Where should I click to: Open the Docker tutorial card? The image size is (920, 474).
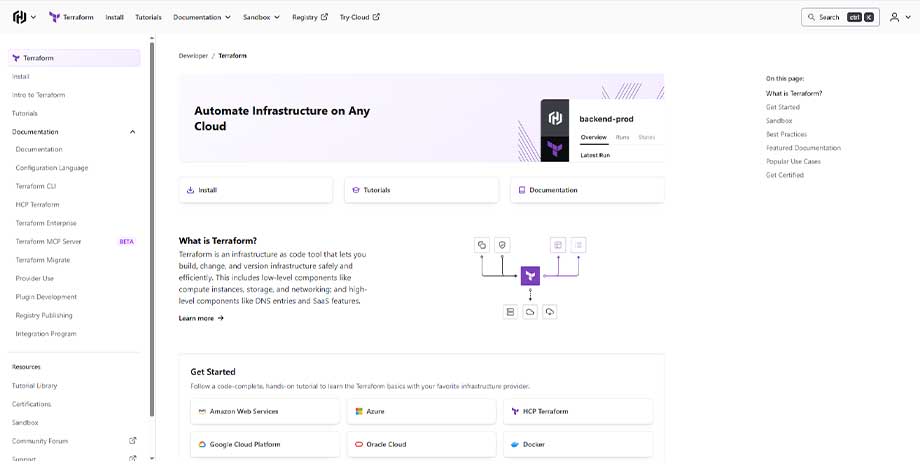pyautogui.click(x=578, y=445)
